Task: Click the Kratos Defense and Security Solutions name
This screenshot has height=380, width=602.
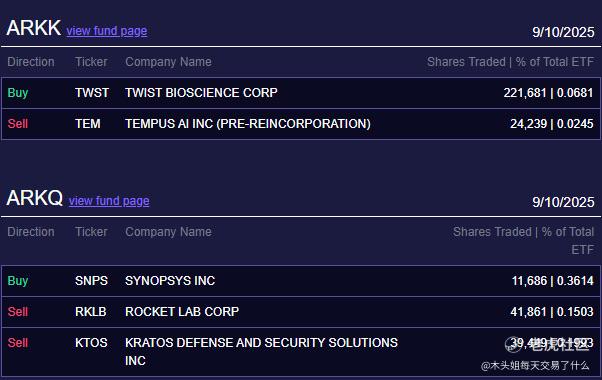Action: 261,352
